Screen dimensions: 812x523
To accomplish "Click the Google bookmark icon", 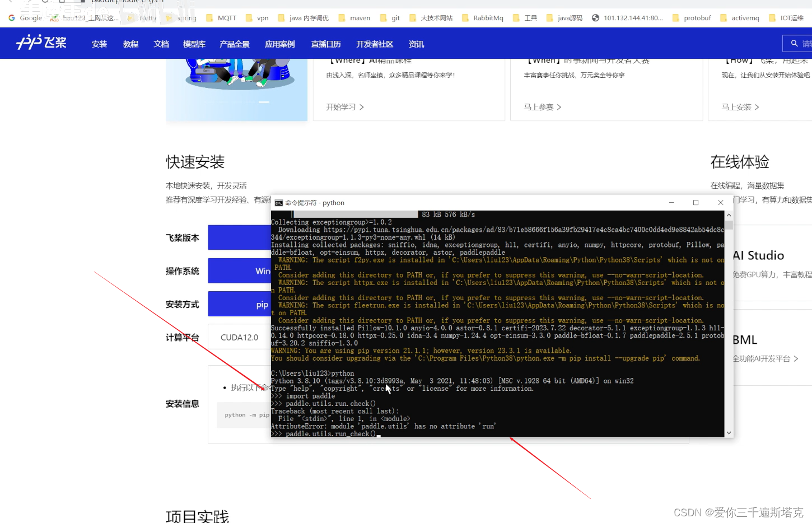I will [x=11, y=17].
